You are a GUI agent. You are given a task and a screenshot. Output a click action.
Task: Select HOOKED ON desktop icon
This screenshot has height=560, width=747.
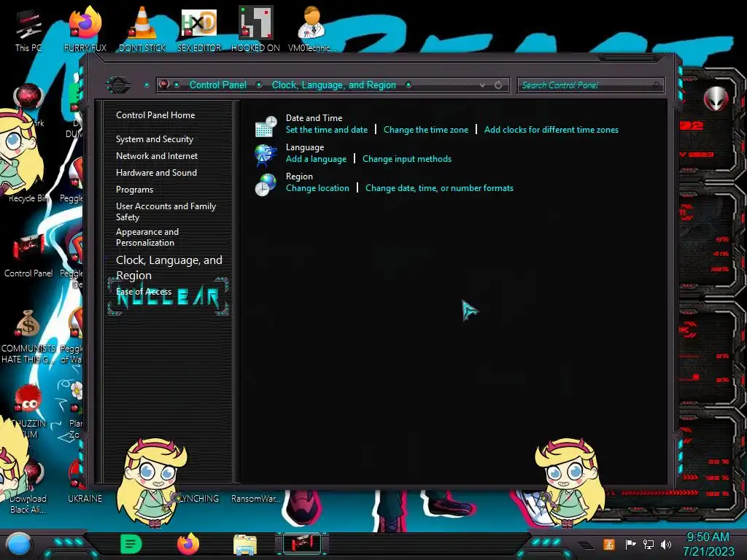coord(255,29)
